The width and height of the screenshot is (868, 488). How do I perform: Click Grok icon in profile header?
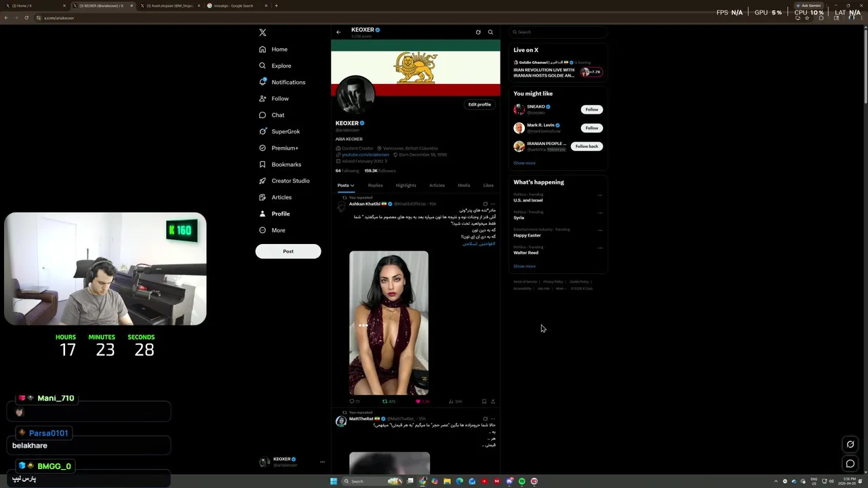pyautogui.click(x=478, y=32)
